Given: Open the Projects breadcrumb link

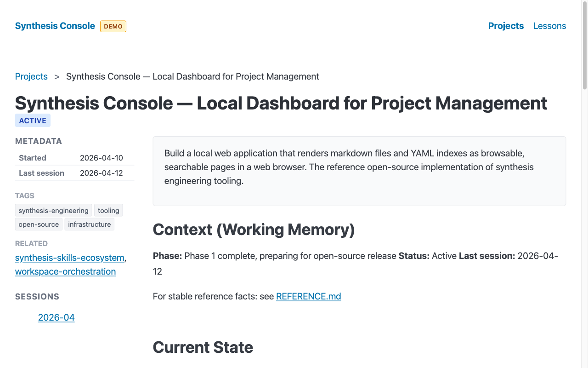Looking at the screenshot, I should point(31,76).
